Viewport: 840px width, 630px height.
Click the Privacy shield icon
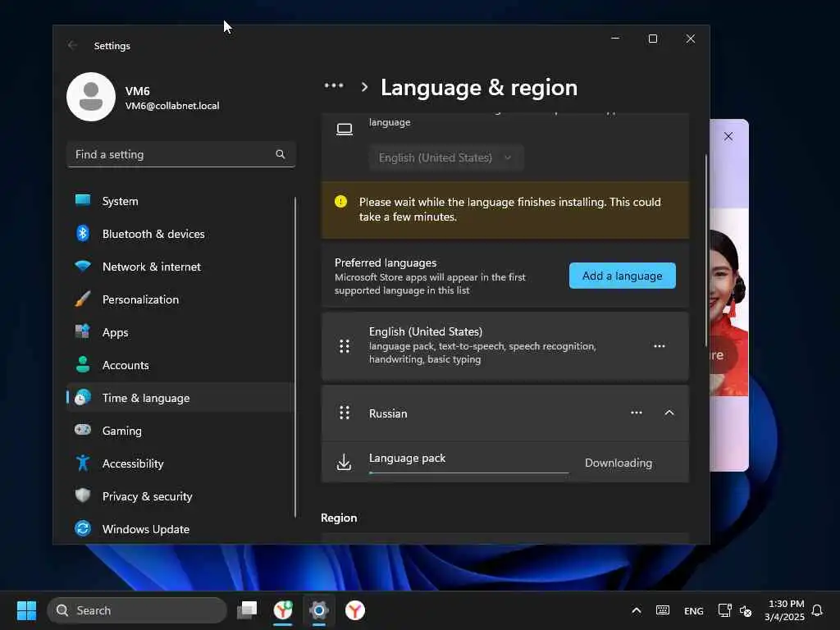click(83, 495)
